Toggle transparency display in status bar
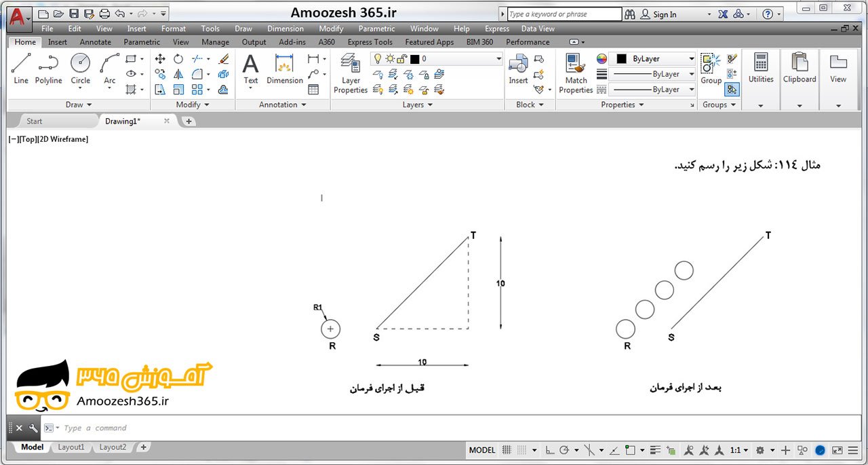The height and width of the screenshot is (465, 868). pos(671,450)
